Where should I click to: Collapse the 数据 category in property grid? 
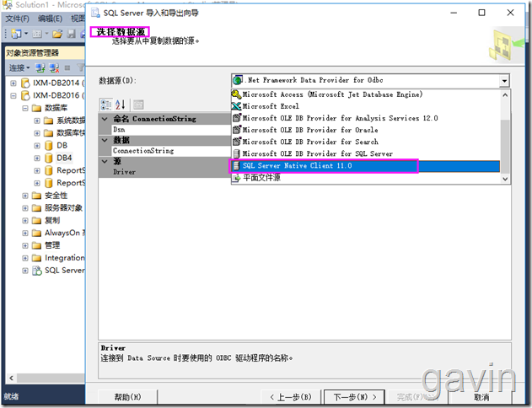coord(105,140)
